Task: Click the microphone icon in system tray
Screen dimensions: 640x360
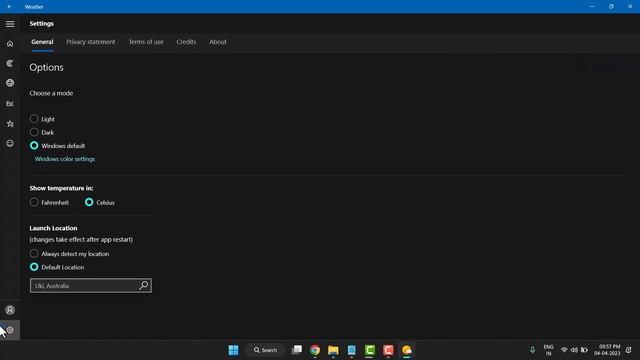Action: (x=532, y=350)
